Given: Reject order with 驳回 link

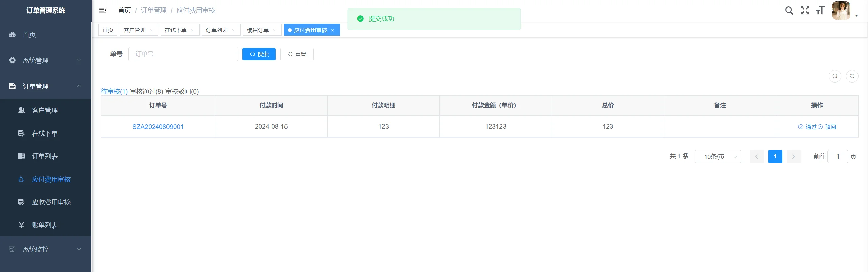Looking at the screenshot, I should pos(827,127).
